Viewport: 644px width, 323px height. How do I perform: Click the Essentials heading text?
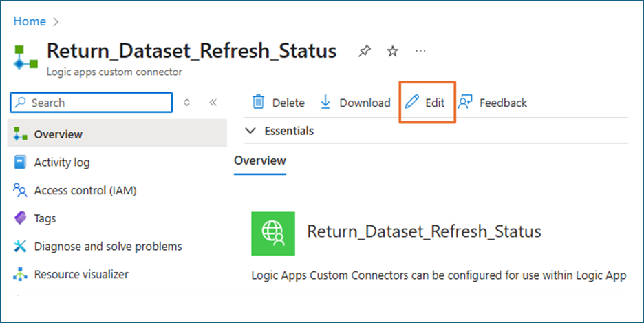(x=289, y=131)
